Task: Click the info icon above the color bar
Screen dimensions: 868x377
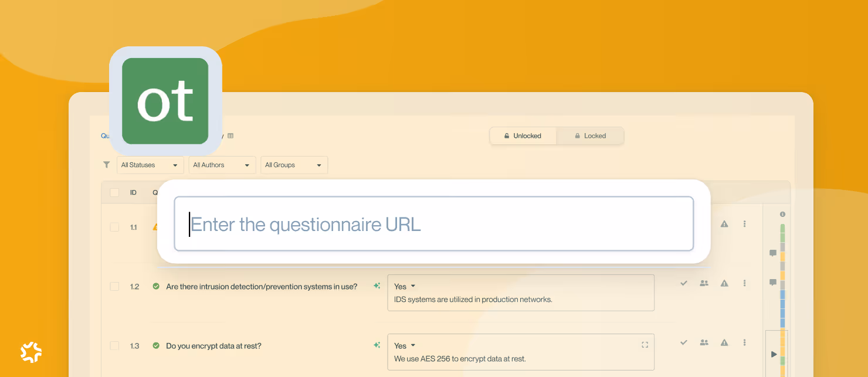Action: 782,215
